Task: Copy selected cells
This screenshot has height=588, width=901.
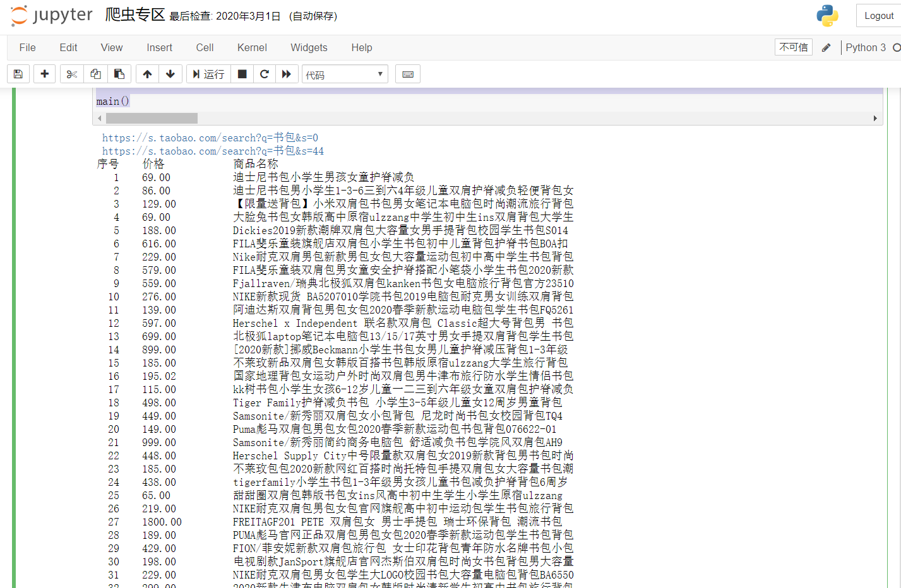Action: pos(95,74)
